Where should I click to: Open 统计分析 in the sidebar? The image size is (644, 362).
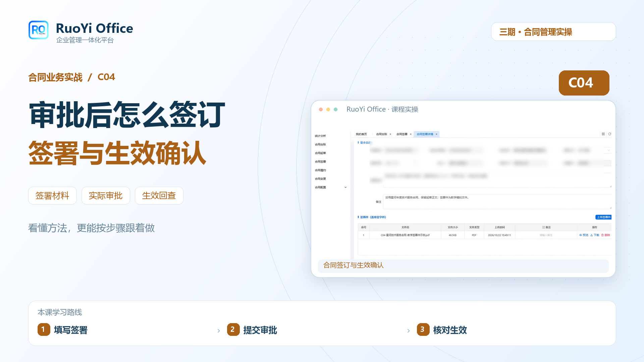(x=320, y=136)
